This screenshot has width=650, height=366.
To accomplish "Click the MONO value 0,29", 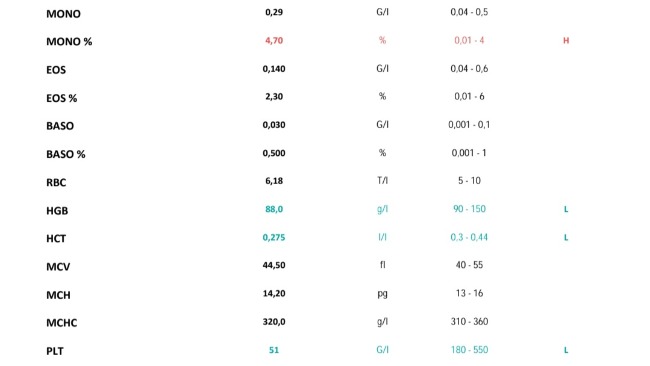I will (x=274, y=12).
